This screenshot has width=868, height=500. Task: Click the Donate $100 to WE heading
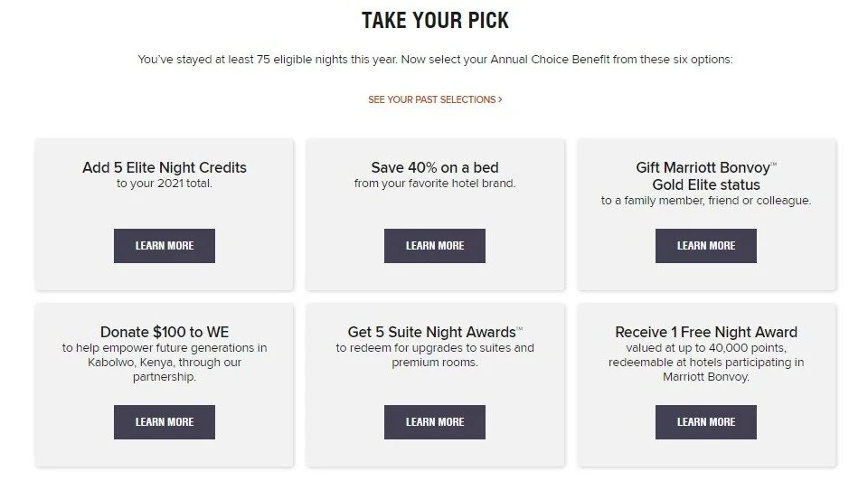164,332
